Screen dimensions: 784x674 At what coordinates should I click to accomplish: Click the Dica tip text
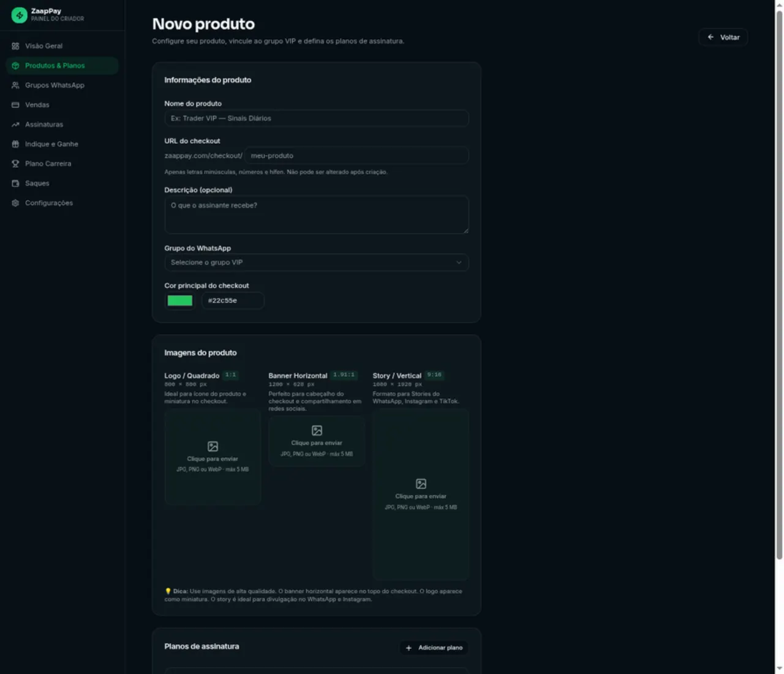coord(313,595)
